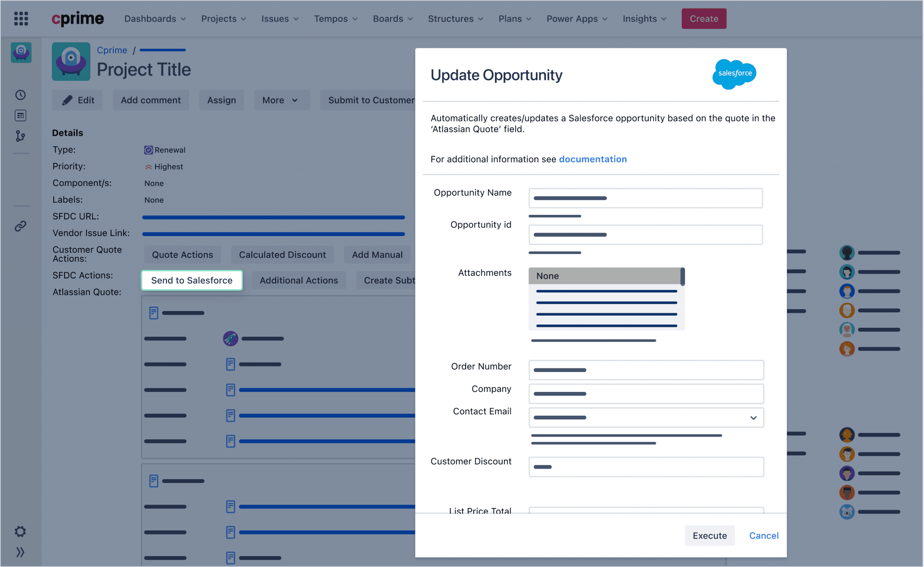Click the Create button
This screenshot has height=567, width=924.
[x=704, y=19]
